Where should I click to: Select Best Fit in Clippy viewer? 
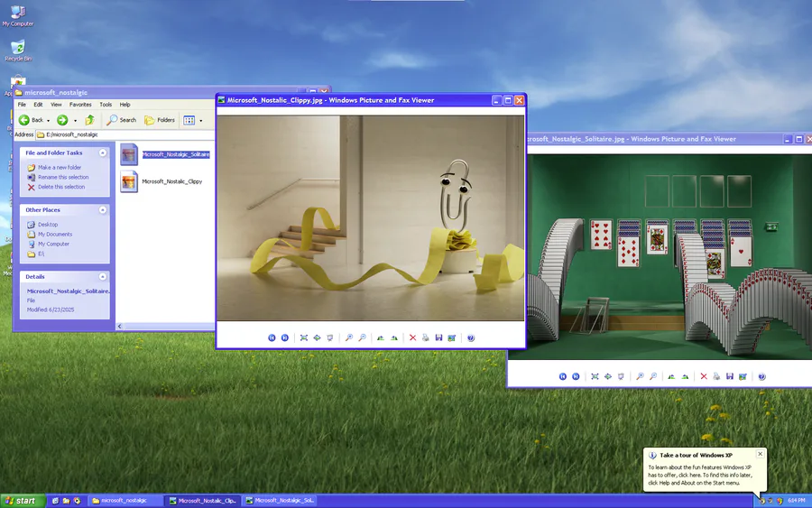point(304,337)
